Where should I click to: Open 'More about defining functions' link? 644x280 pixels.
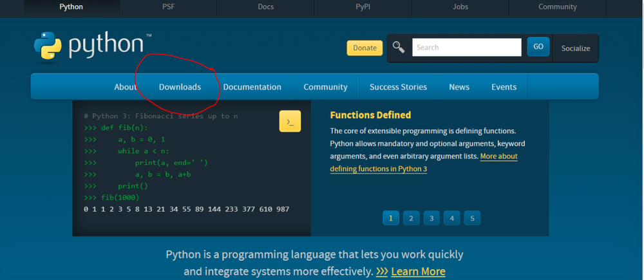[x=498, y=156]
